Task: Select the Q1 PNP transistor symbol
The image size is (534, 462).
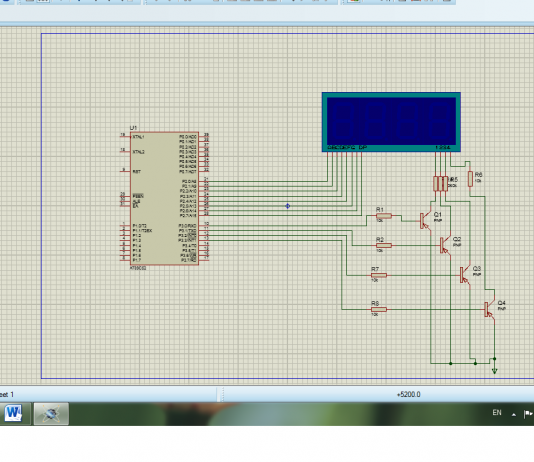Action: [x=425, y=221]
